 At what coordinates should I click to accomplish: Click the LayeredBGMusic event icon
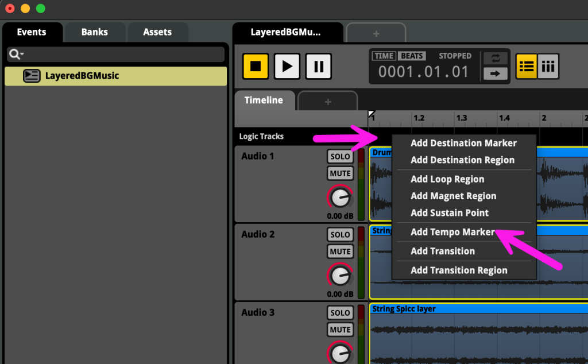(x=32, y=76)
